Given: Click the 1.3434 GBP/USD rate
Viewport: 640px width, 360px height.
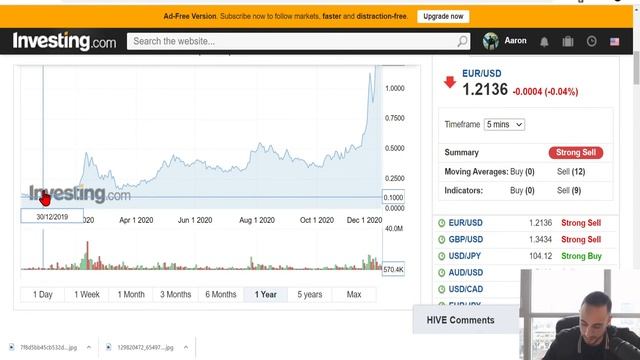Looking at the screenshot, I should tap(540, 240).
